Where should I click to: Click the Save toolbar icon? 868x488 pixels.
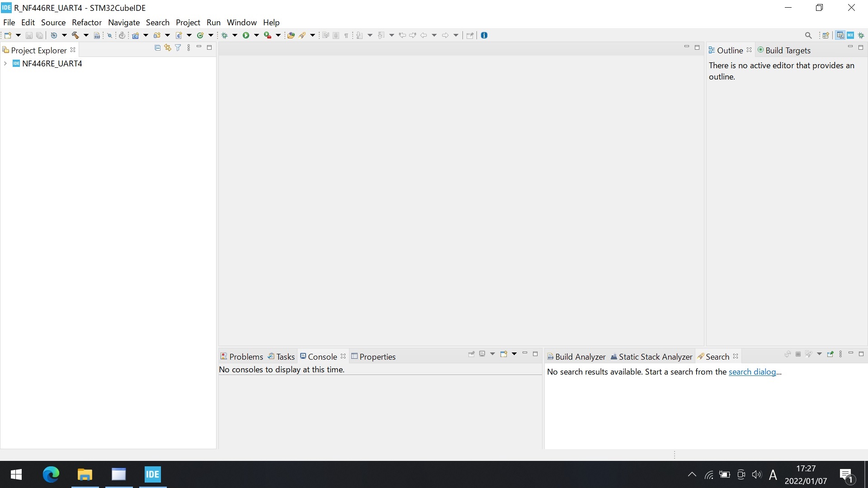point(29,35)
